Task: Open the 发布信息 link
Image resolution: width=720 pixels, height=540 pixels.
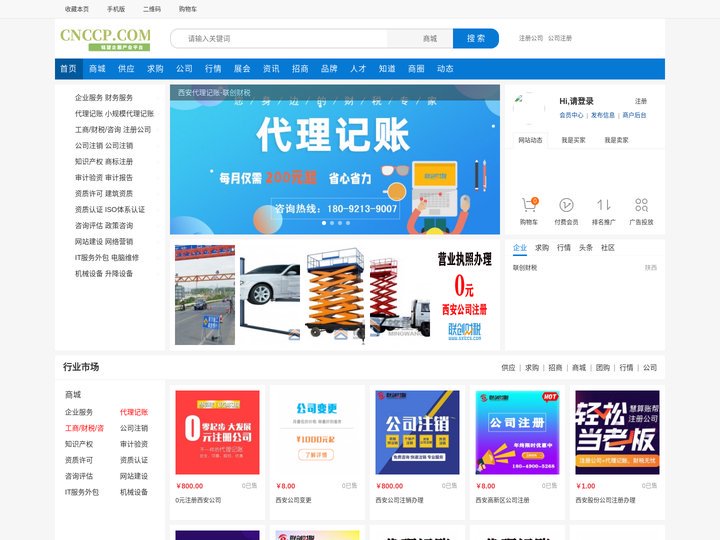Action: point(602,115)
